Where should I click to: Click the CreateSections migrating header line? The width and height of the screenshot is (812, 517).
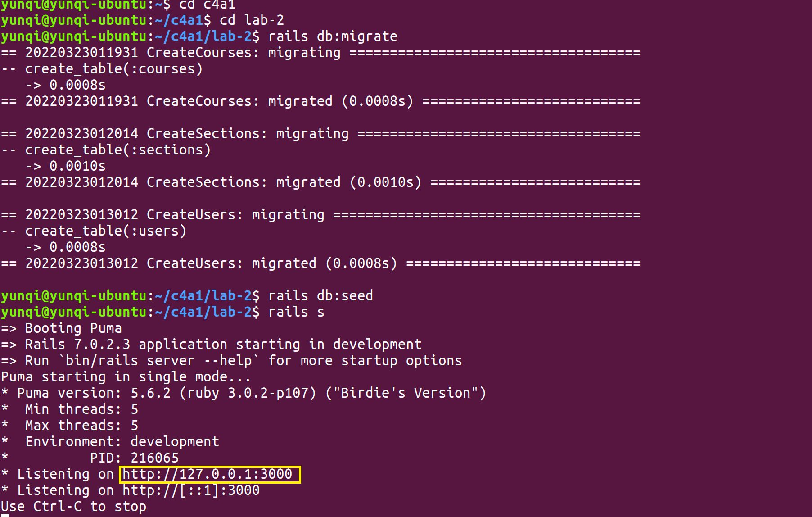[x=180, y=133]
